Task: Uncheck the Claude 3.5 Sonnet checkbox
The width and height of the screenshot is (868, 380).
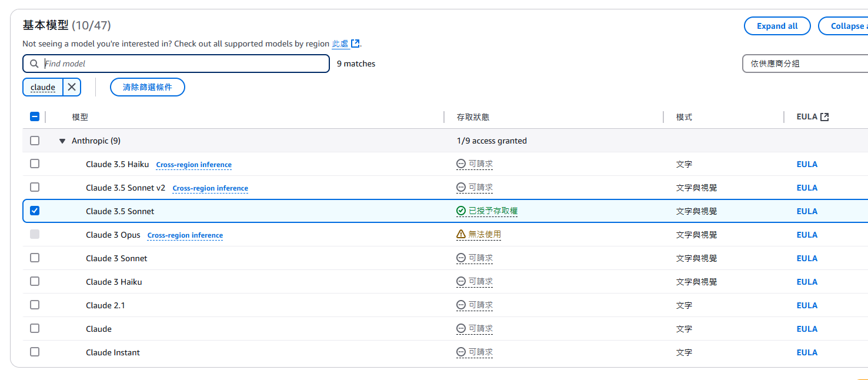Action: click(35, 211)
